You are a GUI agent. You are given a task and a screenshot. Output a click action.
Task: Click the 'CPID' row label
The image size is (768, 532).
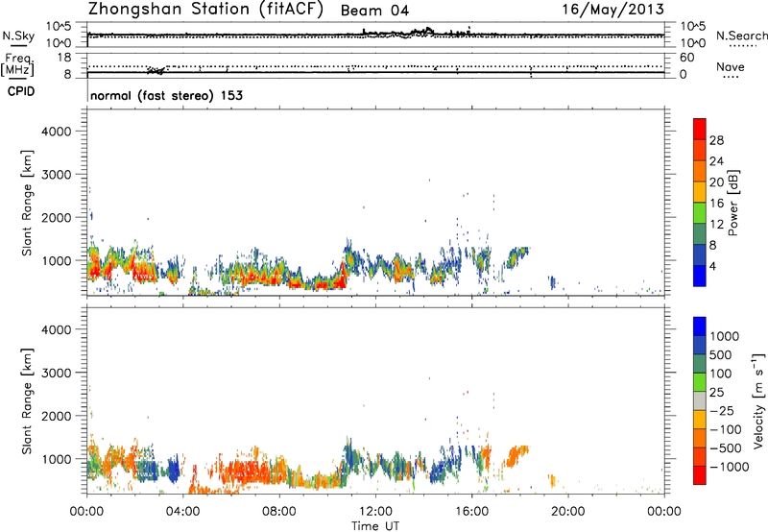(21, 91)
